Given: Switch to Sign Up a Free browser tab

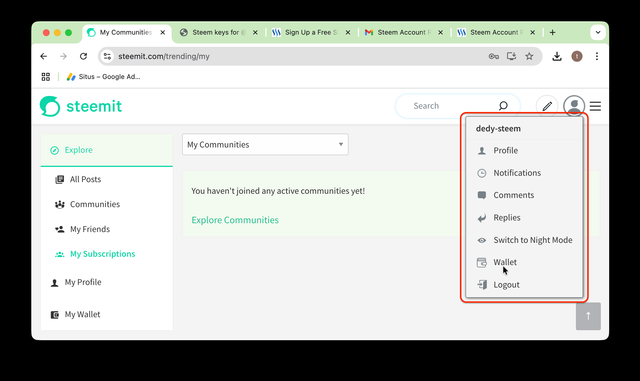Looking at the screenshot, I should pos(311,32).
